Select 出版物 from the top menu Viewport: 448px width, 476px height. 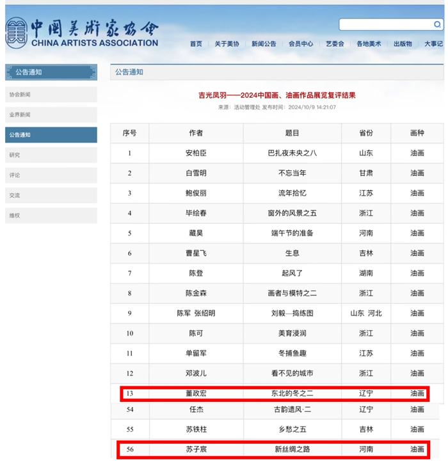403,44
